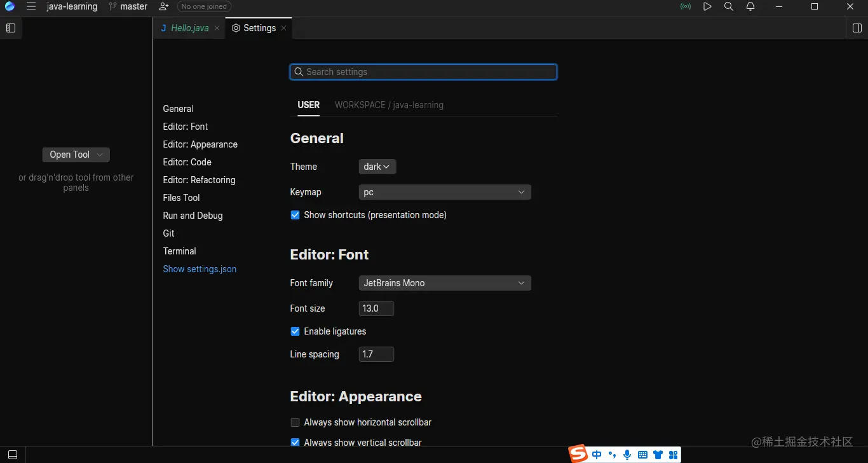Toggle the bottom panel visibility icon
Viewport: 868px width, 463px height.
[x=13, y=455]
